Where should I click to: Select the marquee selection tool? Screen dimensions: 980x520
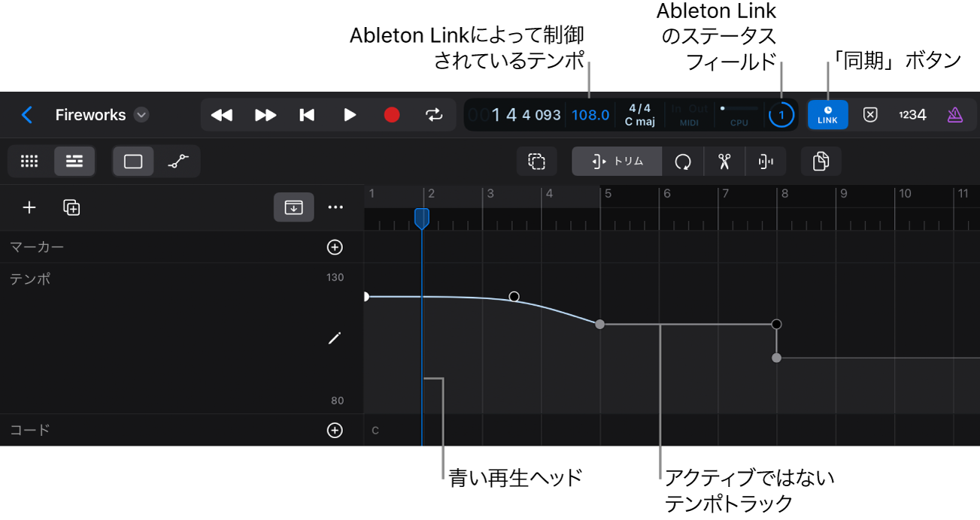[x=536, y=161]
